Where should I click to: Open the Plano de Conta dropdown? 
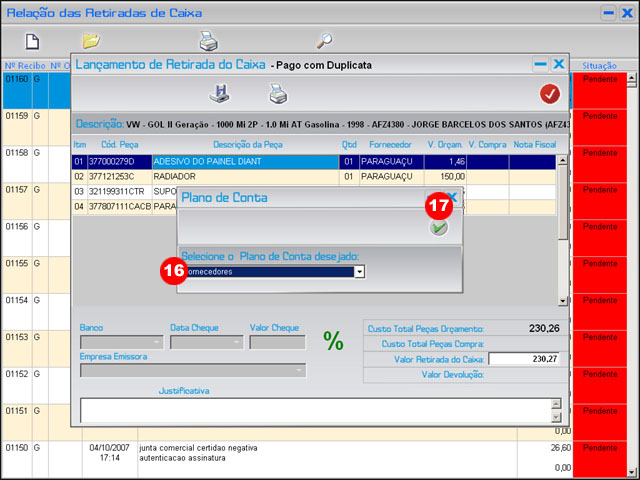pyautogui.click(x=359, y=271)
